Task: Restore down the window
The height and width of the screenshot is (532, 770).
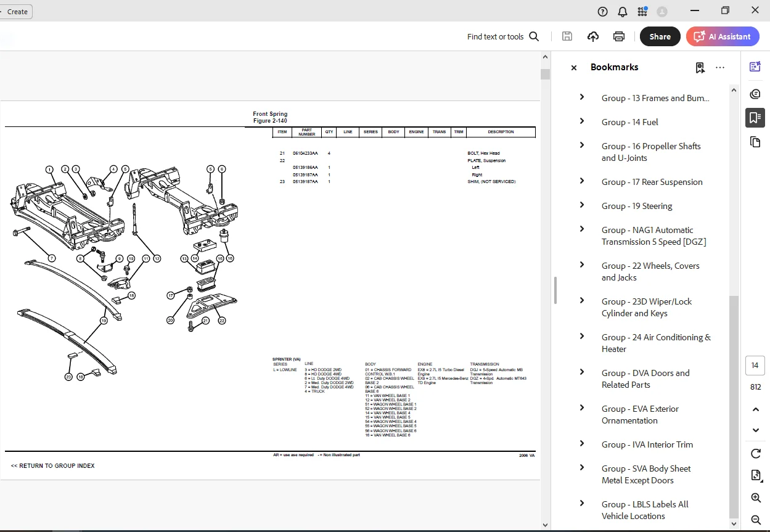Action: (x=725, y=10)
